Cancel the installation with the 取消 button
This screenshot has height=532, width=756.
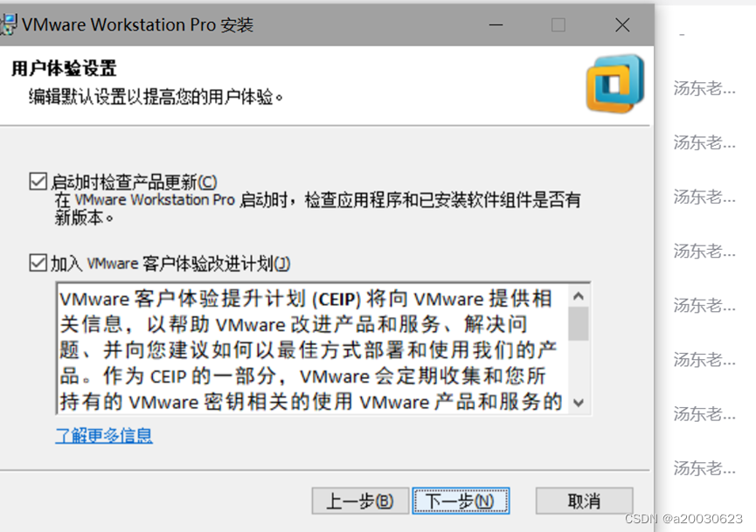[584, 501]
